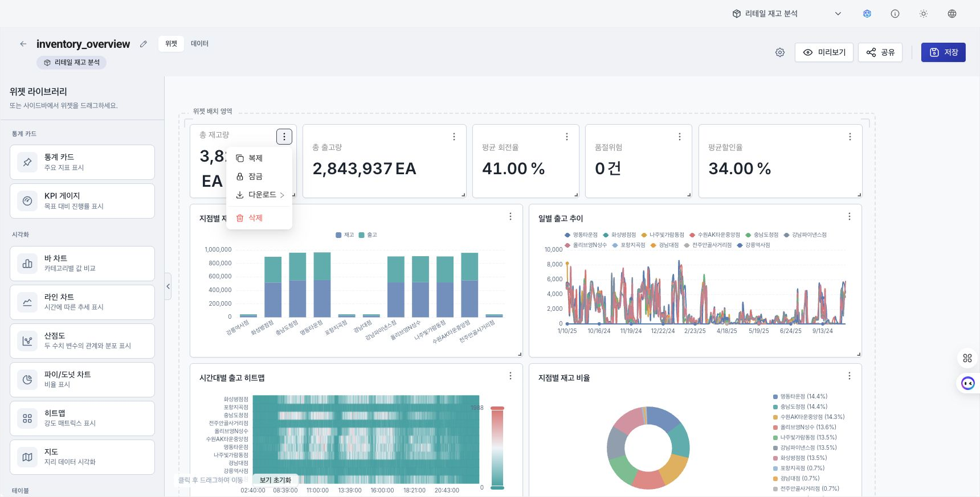This screenshot has width=980, height=497.
Task: Click the heatmap color scale bottom handle
Action: [x=497, y=487]
